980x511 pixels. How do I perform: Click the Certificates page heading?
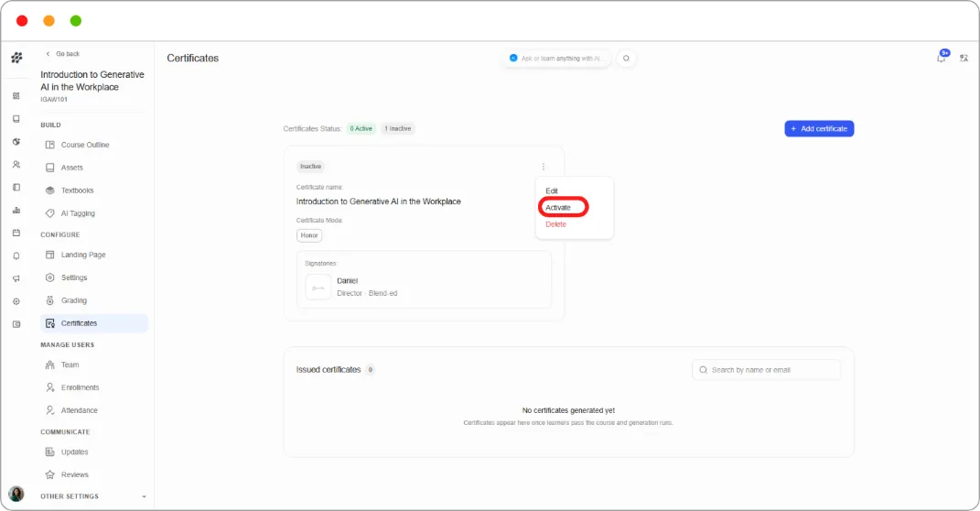pyautogui.click(x=192, y=59)
